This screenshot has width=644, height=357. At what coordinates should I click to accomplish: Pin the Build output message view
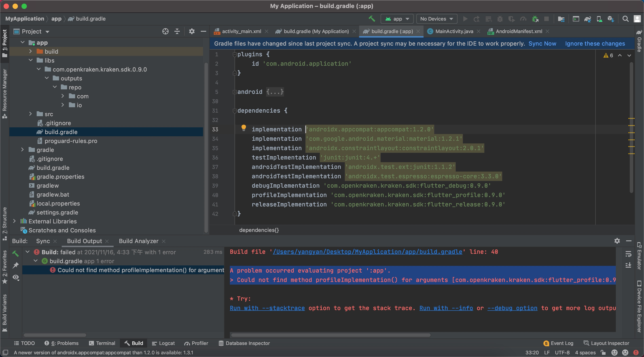click(16, 266)
